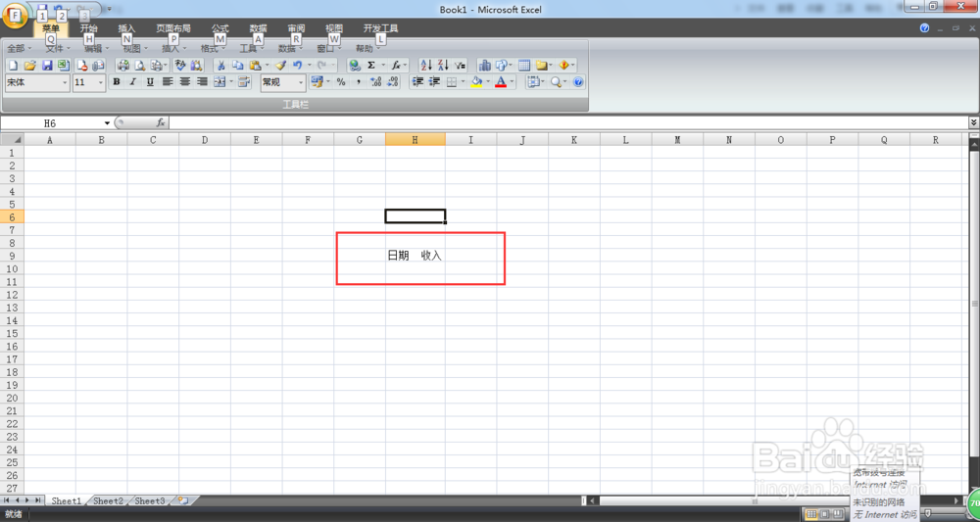Open the Sheet2 worksheet tab

tap(108, 500)
